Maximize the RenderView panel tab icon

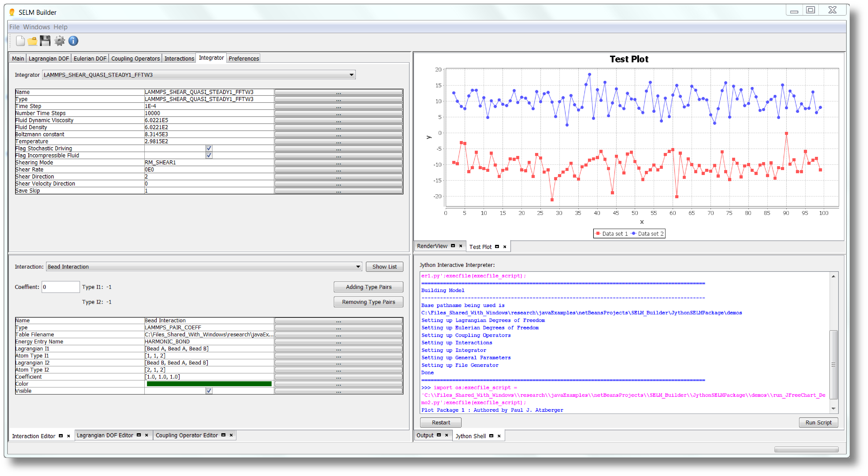[x=453, y=246]
